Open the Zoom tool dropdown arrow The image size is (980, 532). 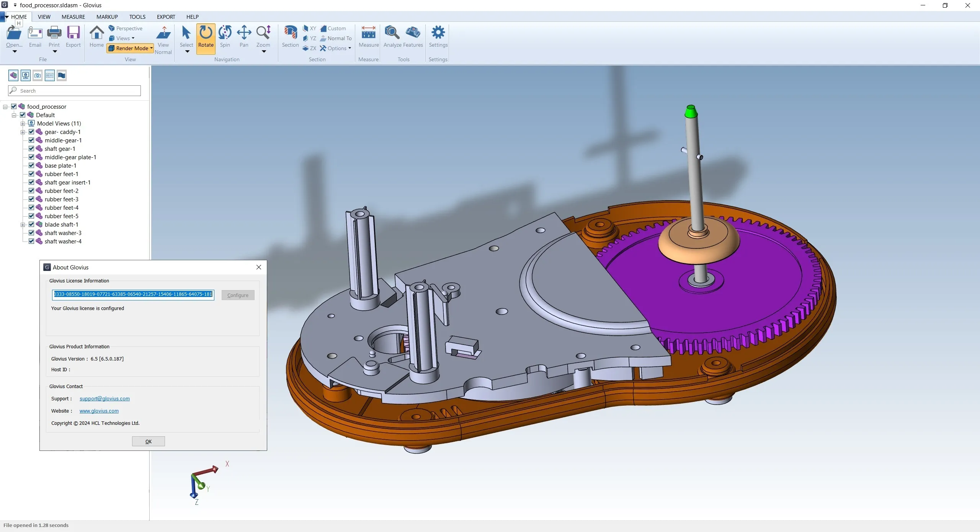coord(263,52)
